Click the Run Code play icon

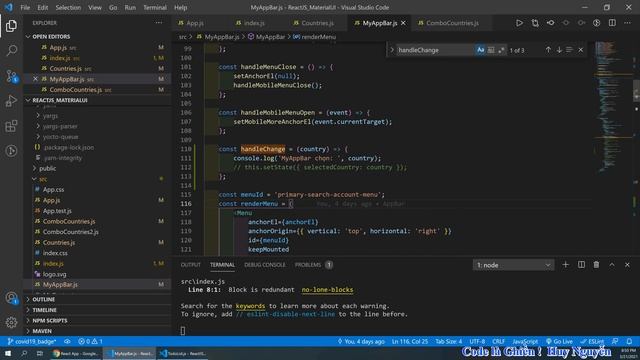519,23
